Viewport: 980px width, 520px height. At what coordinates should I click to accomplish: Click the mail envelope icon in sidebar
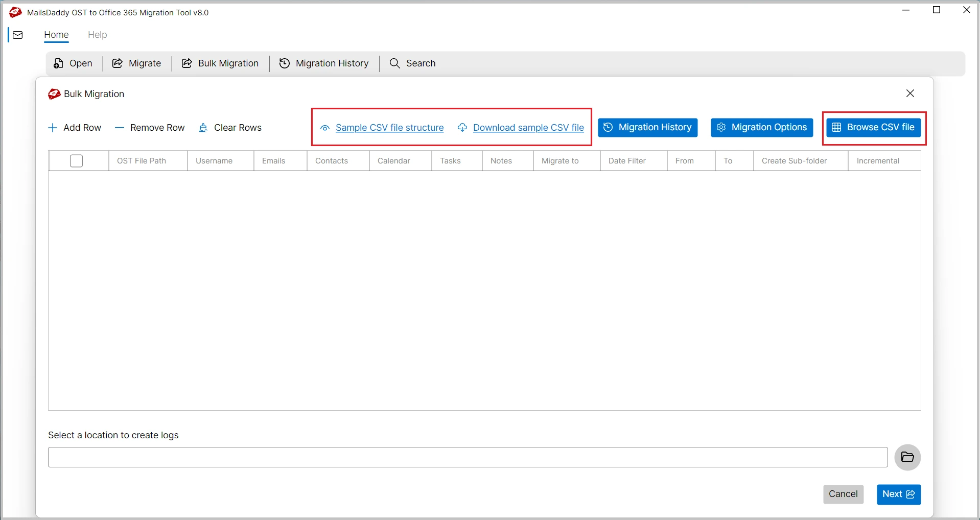point(18,35)
